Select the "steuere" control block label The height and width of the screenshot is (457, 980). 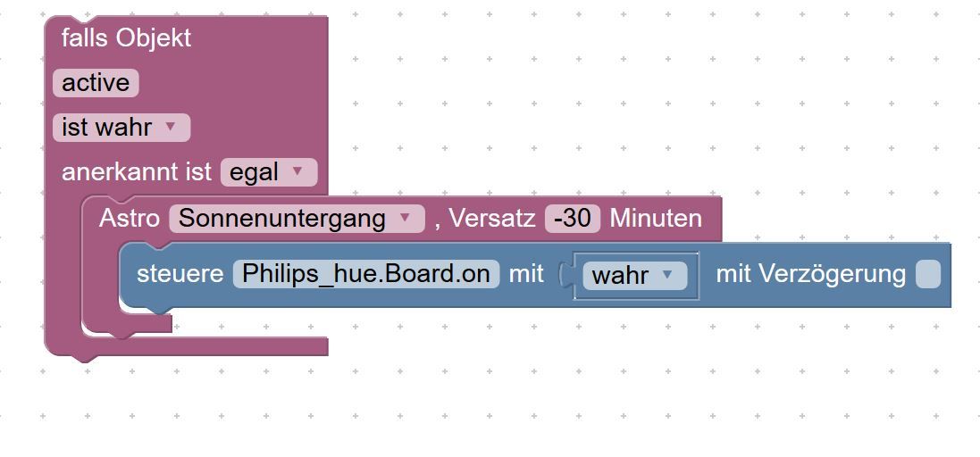click(x=180, y=274)
